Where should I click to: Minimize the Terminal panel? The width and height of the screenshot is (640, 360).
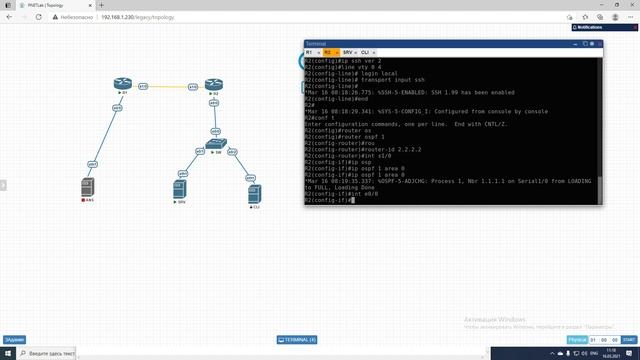575,44
